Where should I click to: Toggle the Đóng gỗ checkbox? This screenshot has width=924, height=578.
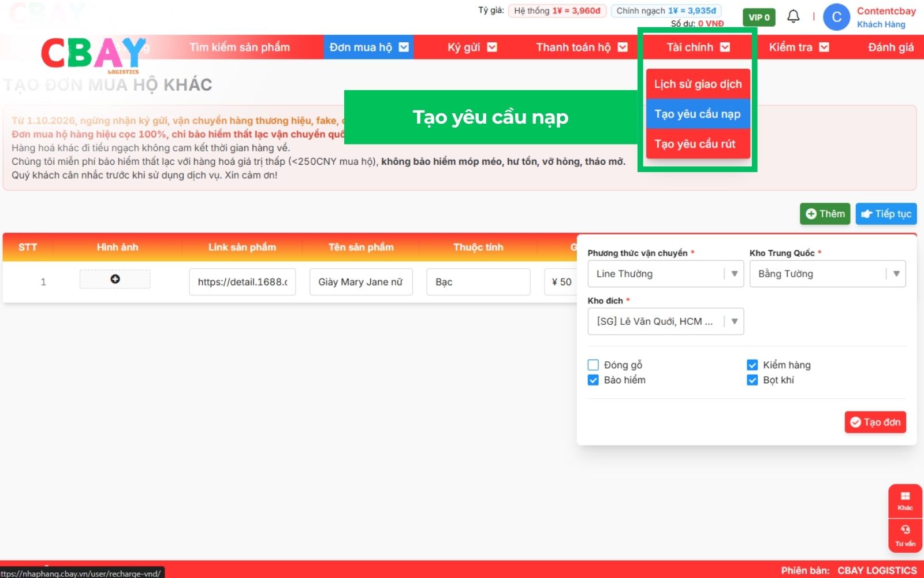593,365
